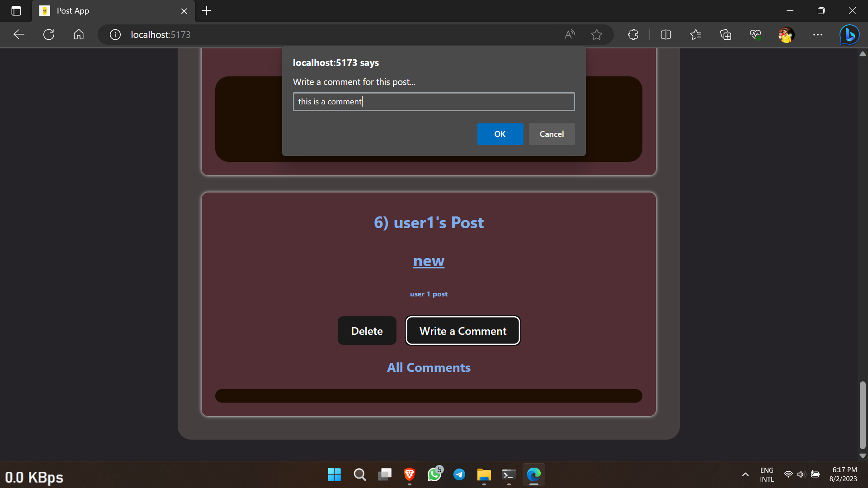Cancel the comment prompt dialog
868x488 pixels.
click(x=552, y=134)
